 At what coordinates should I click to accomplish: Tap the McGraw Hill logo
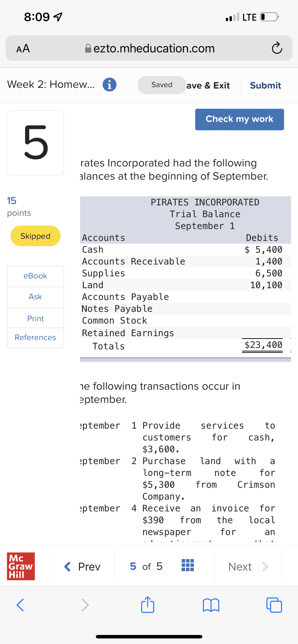(x=21, y=566)
